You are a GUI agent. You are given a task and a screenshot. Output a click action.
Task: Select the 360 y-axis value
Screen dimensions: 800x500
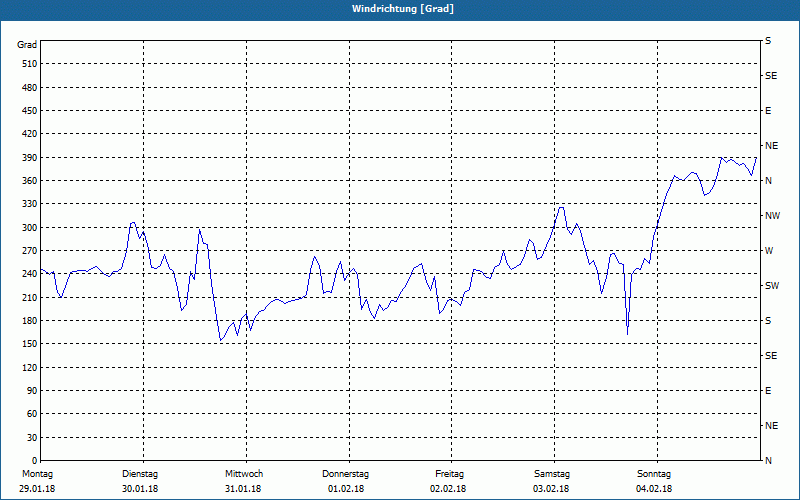point(30,181)
